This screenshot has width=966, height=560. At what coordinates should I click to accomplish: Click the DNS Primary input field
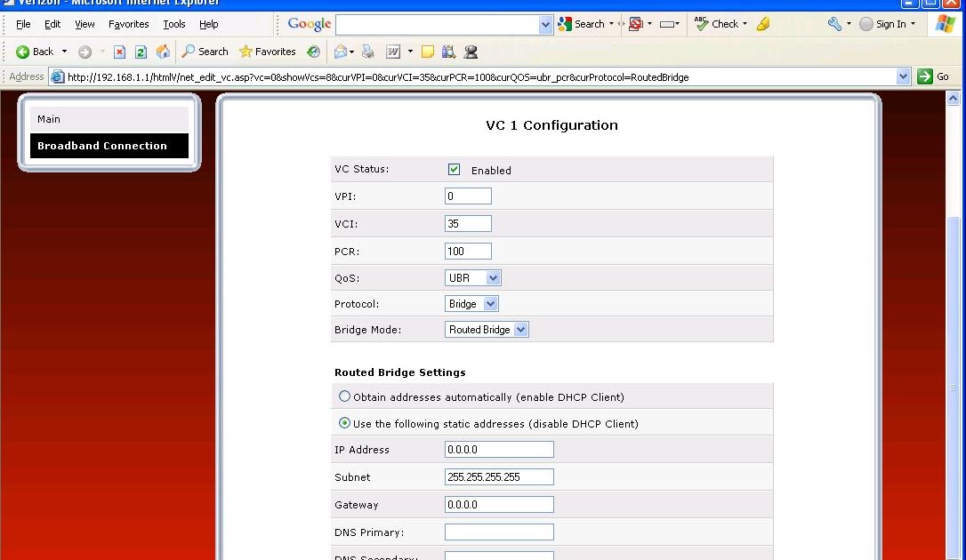click(499, 532)
